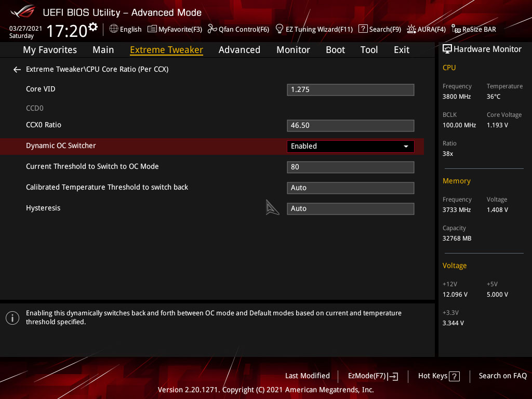Open Qfan Control fan icon
532x399 pixels.
pyautogui.click(x=212, y=29)
